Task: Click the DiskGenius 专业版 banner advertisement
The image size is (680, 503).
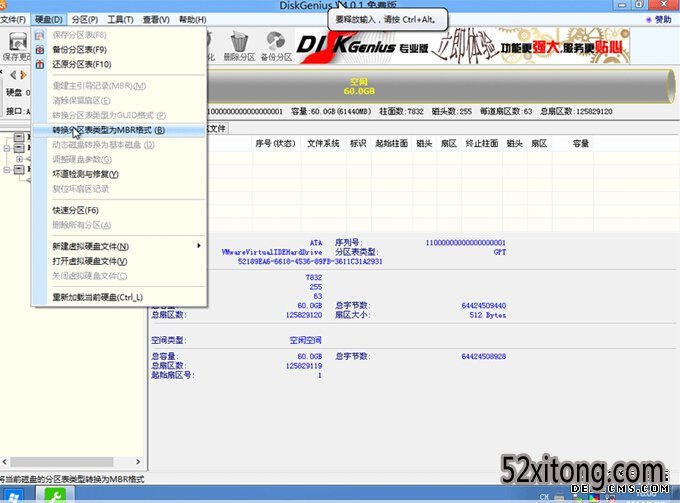Action: tap(462, 46)
